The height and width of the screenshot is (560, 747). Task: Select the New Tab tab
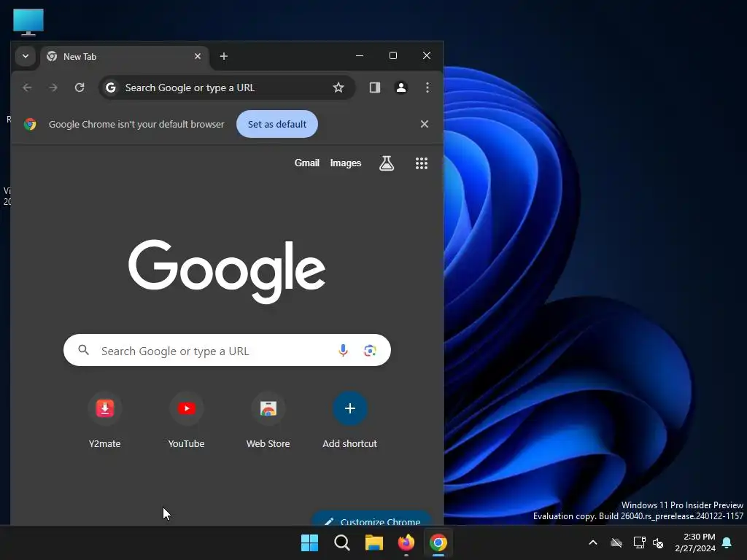coord(125,57)
